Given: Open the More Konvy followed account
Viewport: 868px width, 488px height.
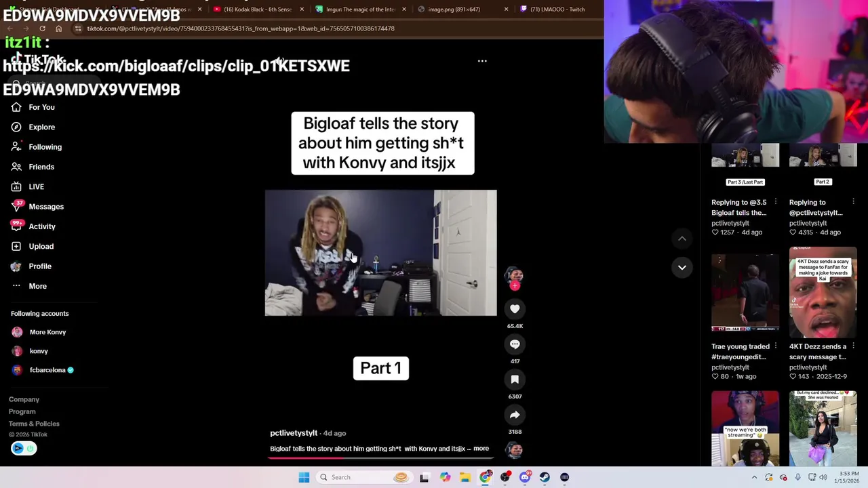Looking at the screenshot, I should [39, 332].
